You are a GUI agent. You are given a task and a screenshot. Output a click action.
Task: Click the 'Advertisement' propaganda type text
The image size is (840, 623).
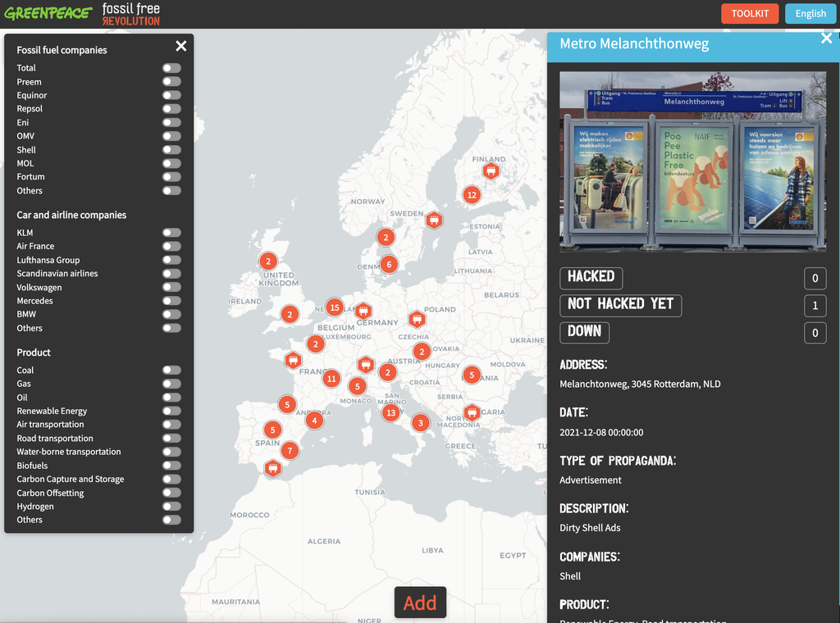[x=591, y=480]
